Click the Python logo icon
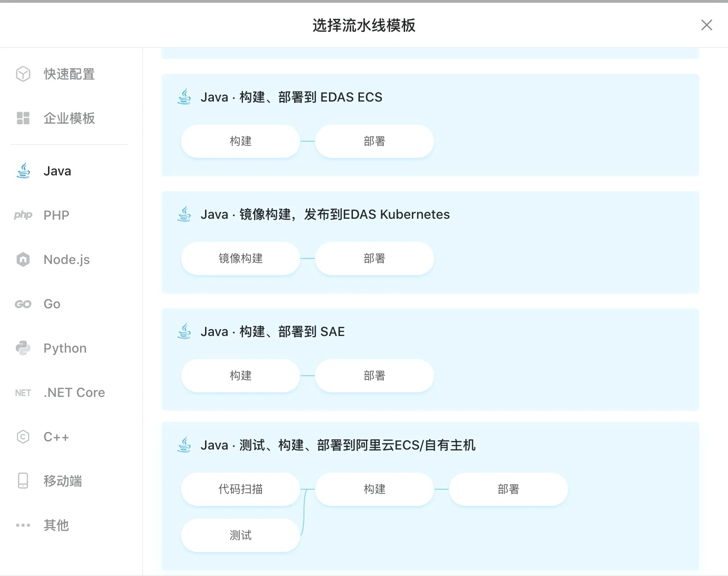Image resolution: width=728 pixels, height=576 pixels. tap(23, 348)
